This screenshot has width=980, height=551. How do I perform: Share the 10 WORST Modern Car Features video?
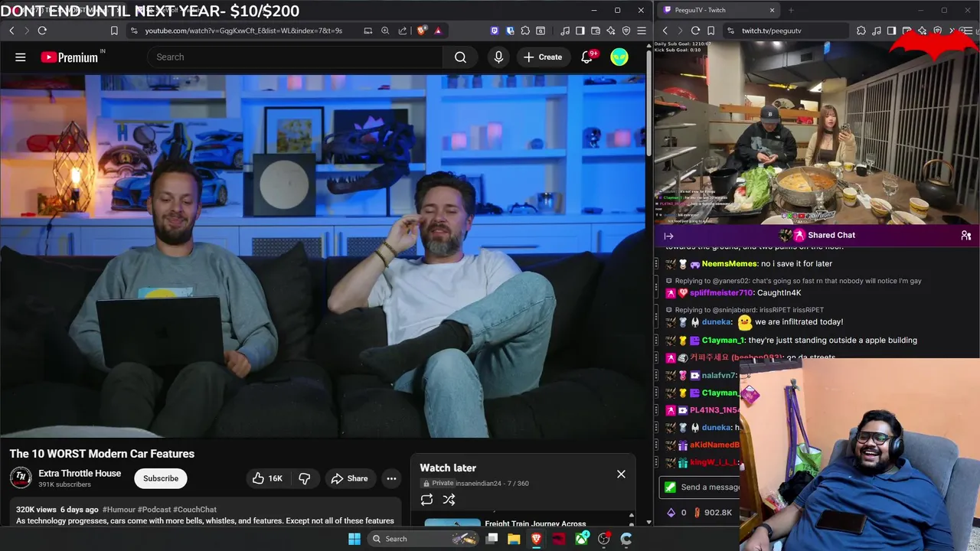pos(349,478)
